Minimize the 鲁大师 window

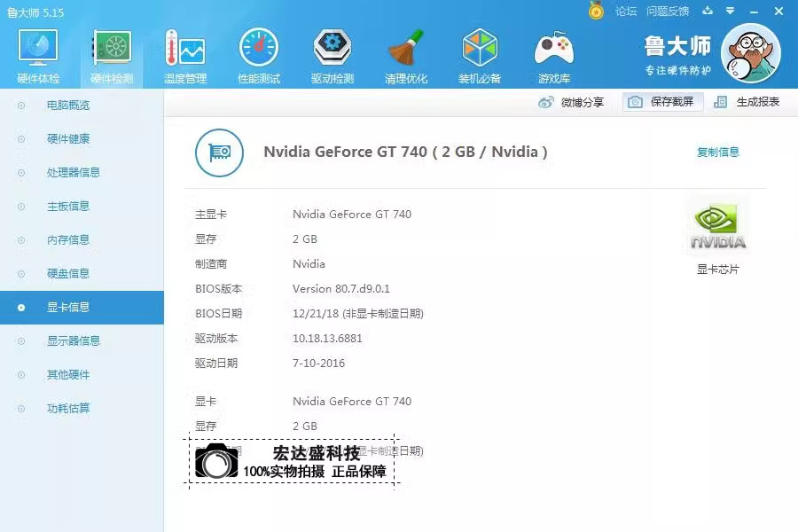pyautogui.click(x=755, y=12)
